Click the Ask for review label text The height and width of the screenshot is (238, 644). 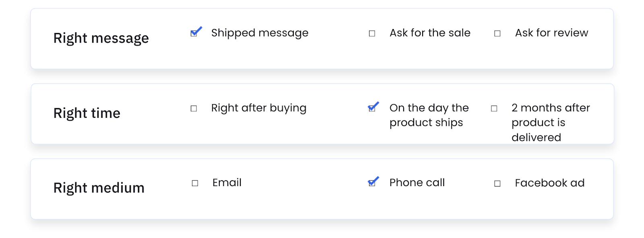(x=551, y=33)
